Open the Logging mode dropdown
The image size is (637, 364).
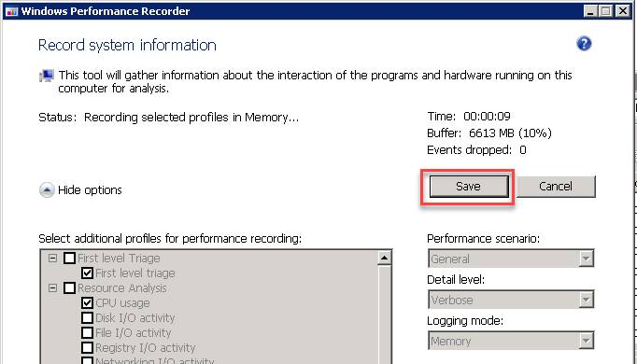(x=511, y=341)
